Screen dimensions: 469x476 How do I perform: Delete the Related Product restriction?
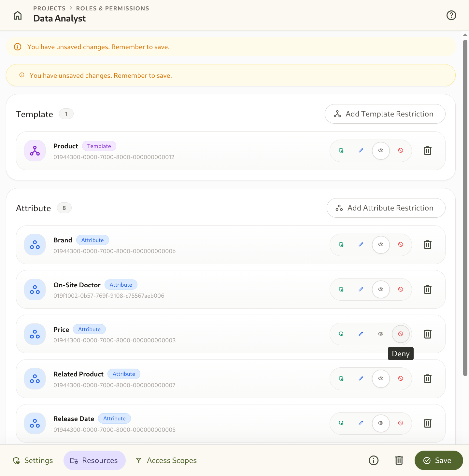[x=427, y=378]
